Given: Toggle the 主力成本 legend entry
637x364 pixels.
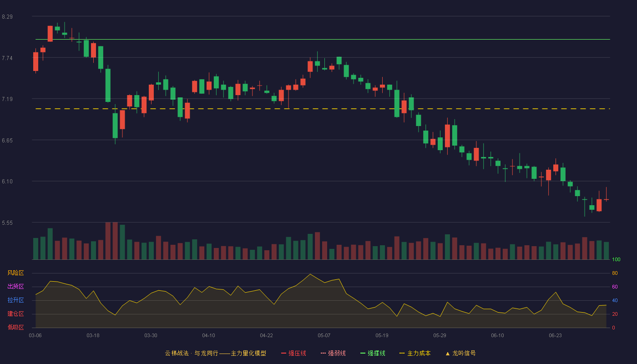Looking at the screenshot, I should pyautogui.click(x=415, y=353).
